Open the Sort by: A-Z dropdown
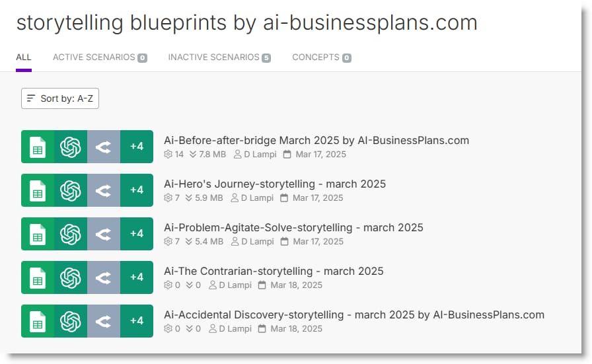Image resolution: width=592 pixels, height=364 pixels. (x=60, y=98)
